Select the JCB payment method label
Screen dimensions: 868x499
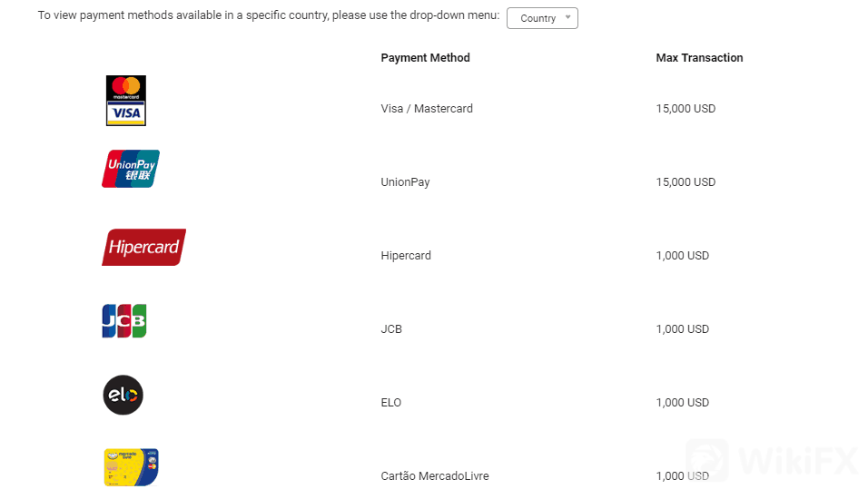(x=391, y=329)
